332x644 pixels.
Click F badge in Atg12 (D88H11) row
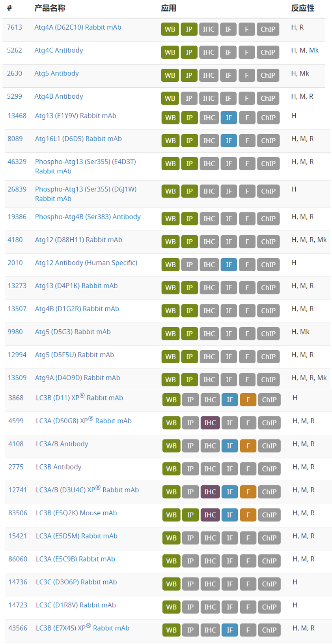click(x=247, y=242)
